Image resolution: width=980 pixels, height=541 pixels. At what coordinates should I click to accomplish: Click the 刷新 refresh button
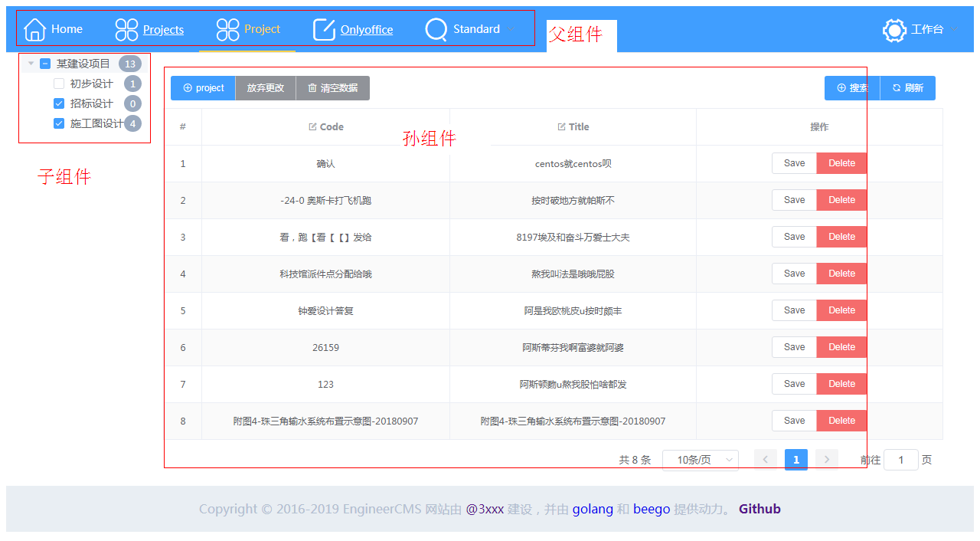(x=908, y=88)
